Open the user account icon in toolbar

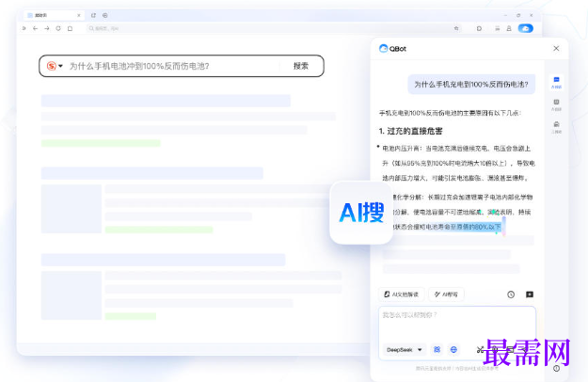(x=509, y=28)
